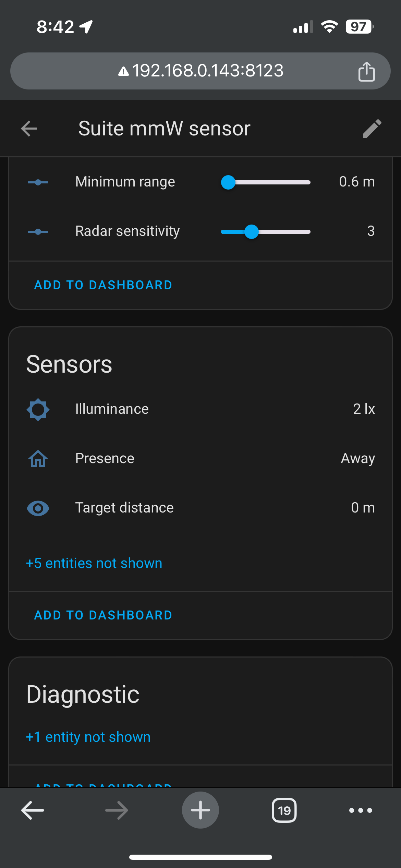Image resolution: width=401 pixels, height=868 pixels.
Task: Open the Illuminance 2 lx entity row
Action: pos(200,409)
